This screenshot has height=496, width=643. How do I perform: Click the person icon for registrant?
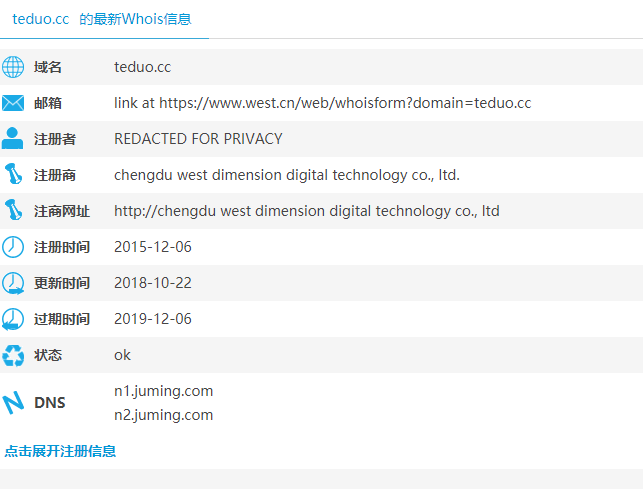point(13,139)
